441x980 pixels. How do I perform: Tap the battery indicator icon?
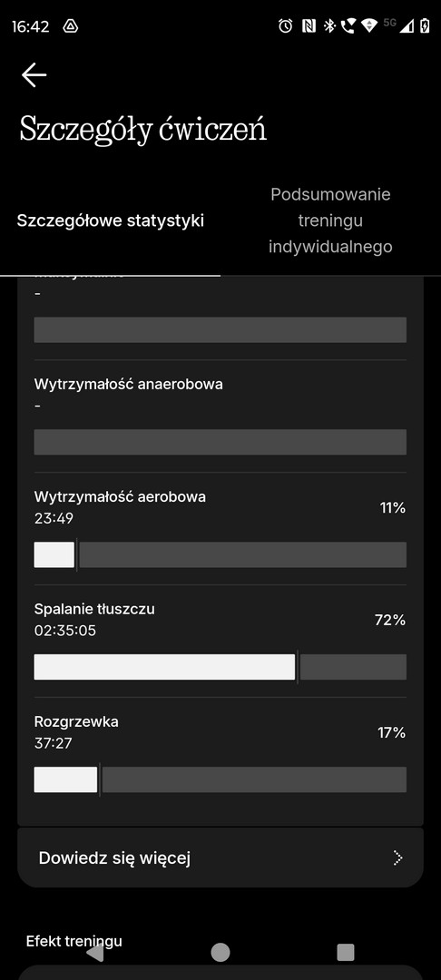426,26
